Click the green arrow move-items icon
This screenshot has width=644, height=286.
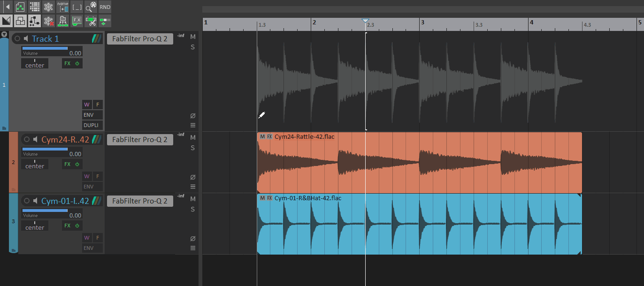(x=105, y=21)
